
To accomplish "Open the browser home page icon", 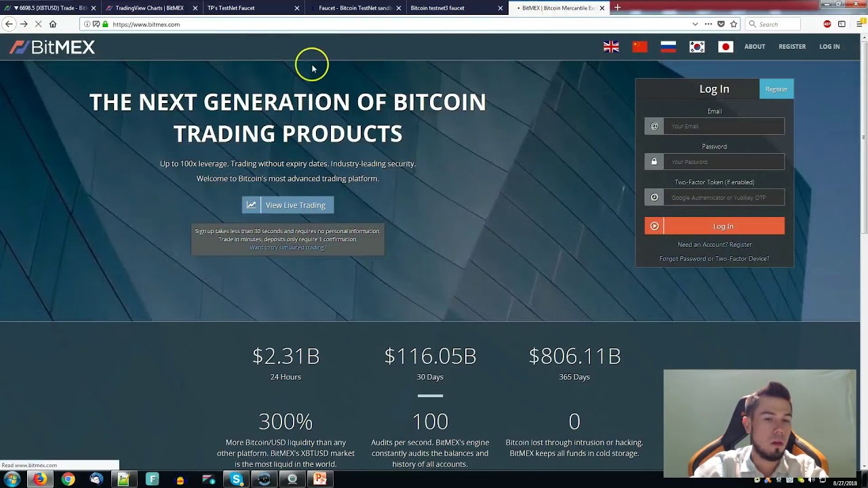I will [x=53, y=24].
